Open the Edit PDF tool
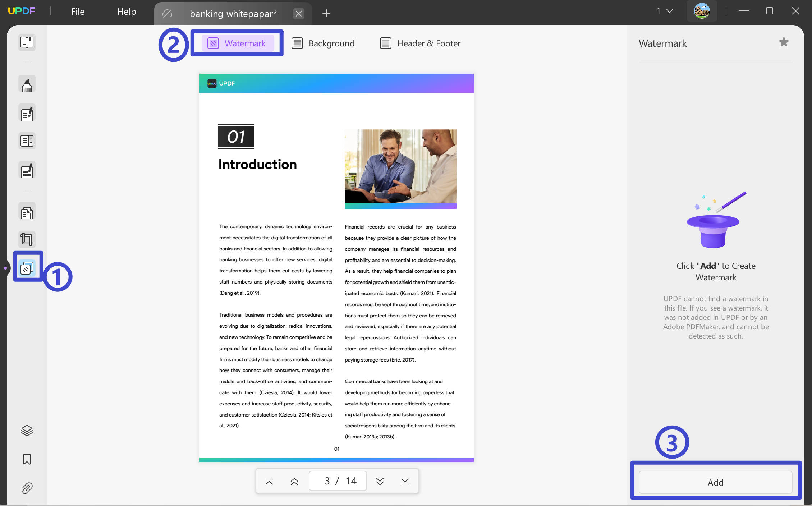812x506 pixels. click(x=27, y=112)
